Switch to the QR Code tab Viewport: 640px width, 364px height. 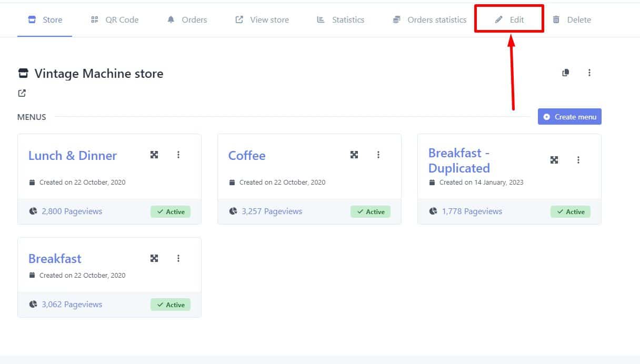(x=115, y=20)
